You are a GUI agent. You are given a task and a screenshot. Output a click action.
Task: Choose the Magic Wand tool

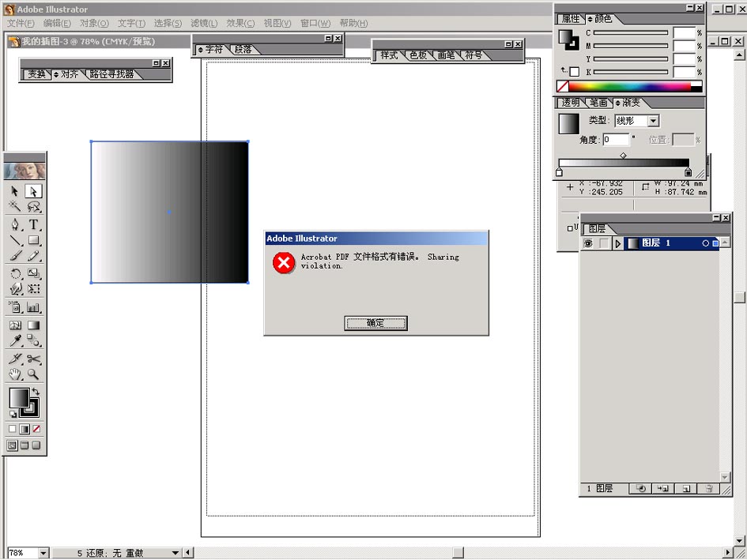click(x=15, y=206)
